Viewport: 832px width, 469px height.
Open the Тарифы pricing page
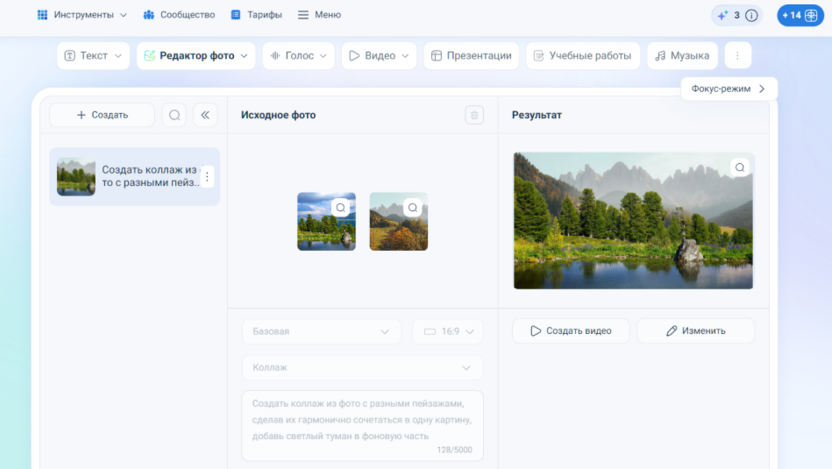[256, 15]
